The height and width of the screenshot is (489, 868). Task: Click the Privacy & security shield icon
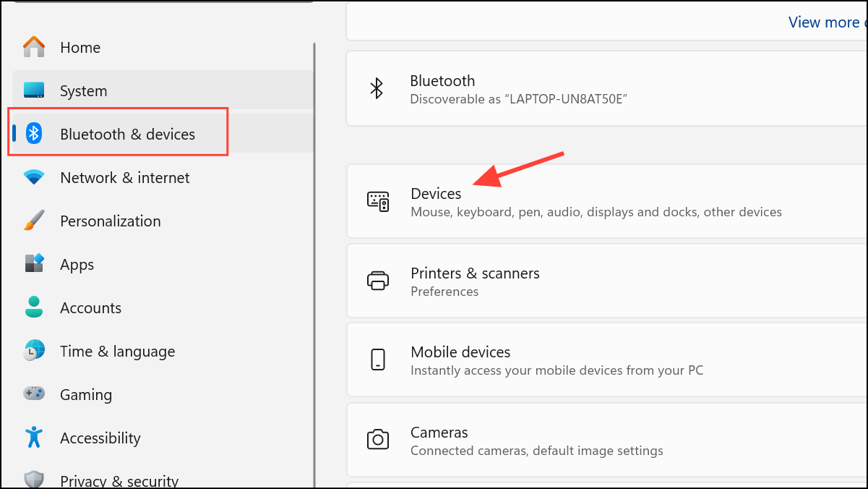click(x=34, y=477)
